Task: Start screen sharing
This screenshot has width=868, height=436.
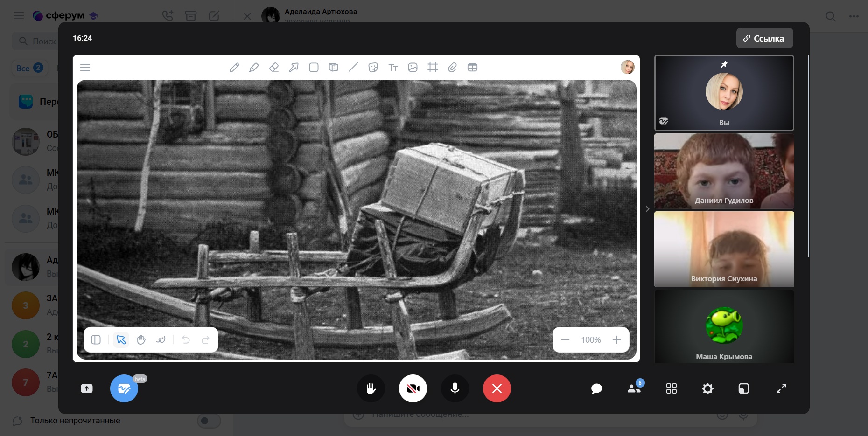Action: (87, 388)
